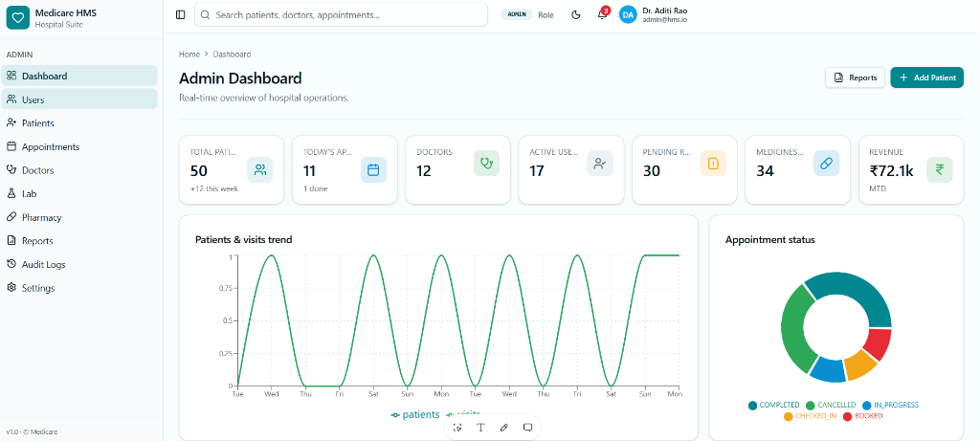
Task: Click the Revenue ₹72.1k value
Action: [891, 170]
